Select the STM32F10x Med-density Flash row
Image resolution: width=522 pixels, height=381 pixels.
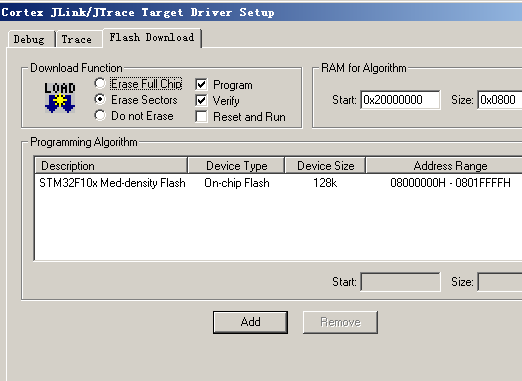point(279,183)
